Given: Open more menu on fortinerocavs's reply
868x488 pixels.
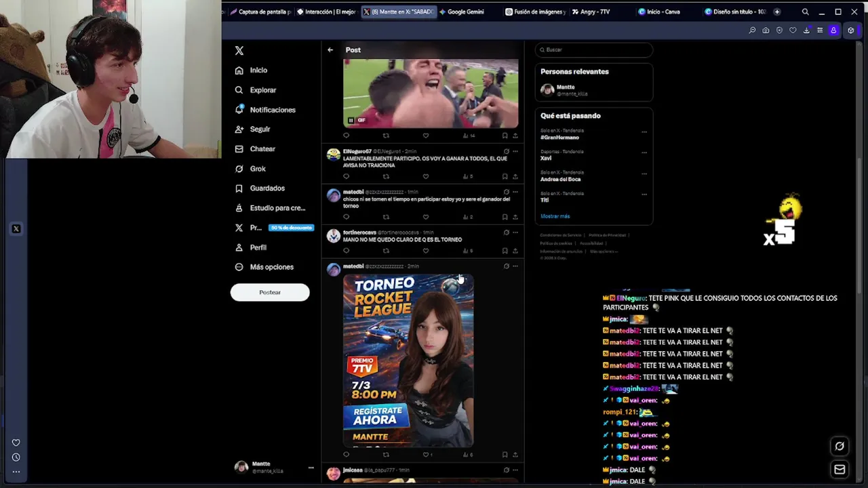Looking at the screenshot, I should tap(515, 232).
